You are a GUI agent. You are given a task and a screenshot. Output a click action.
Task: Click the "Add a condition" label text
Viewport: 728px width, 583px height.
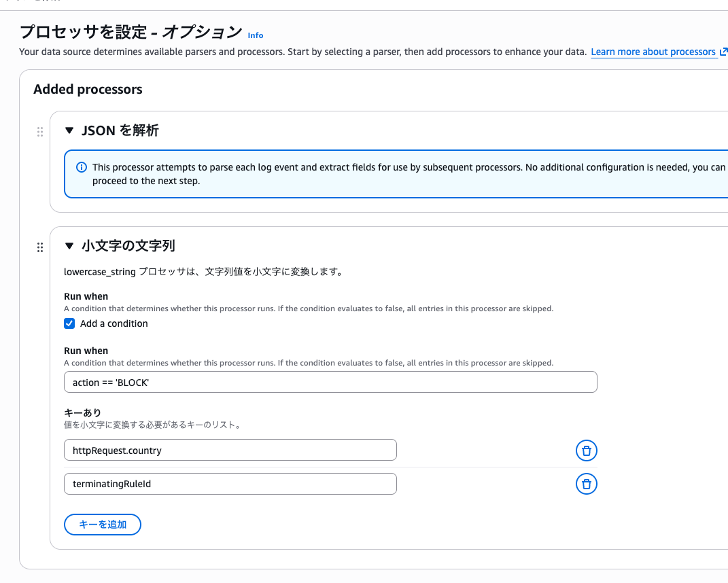coord(114,323)
